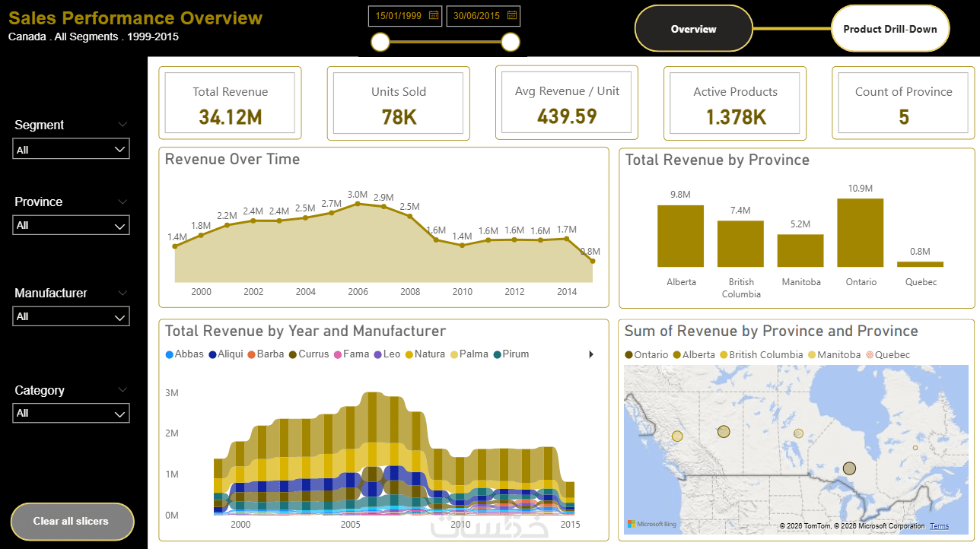Select the Ontario bar in province chart
980x549 pixels.
(861, 233)
